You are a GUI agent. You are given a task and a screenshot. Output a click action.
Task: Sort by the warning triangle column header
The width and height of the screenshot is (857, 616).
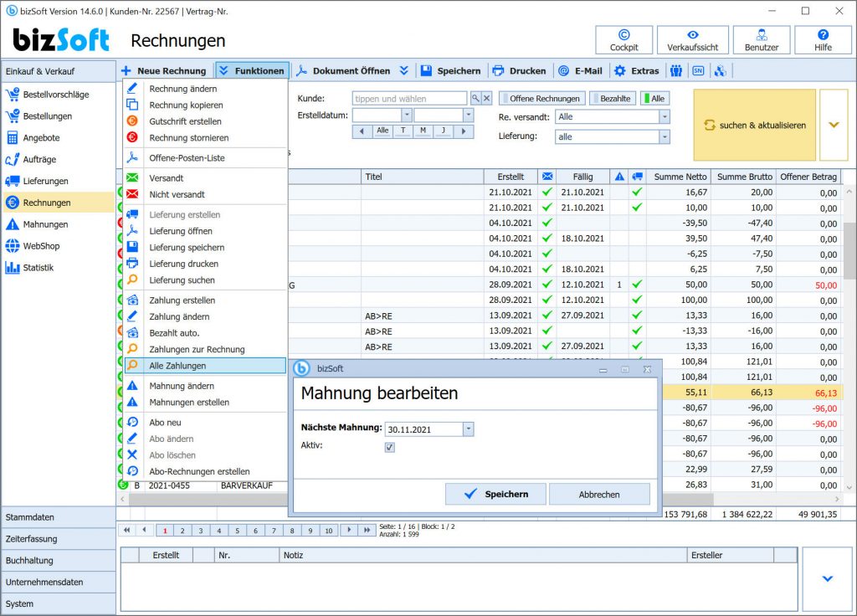tap(619, 177)
